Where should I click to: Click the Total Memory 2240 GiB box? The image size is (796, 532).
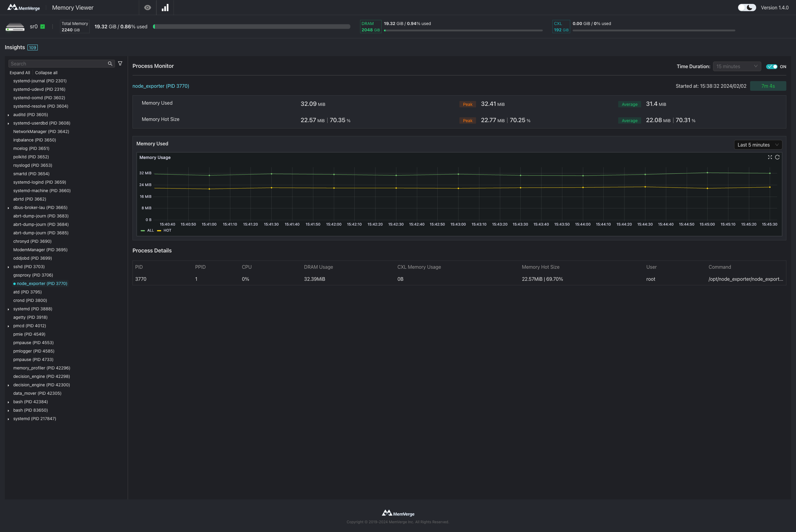click(75, 27)
